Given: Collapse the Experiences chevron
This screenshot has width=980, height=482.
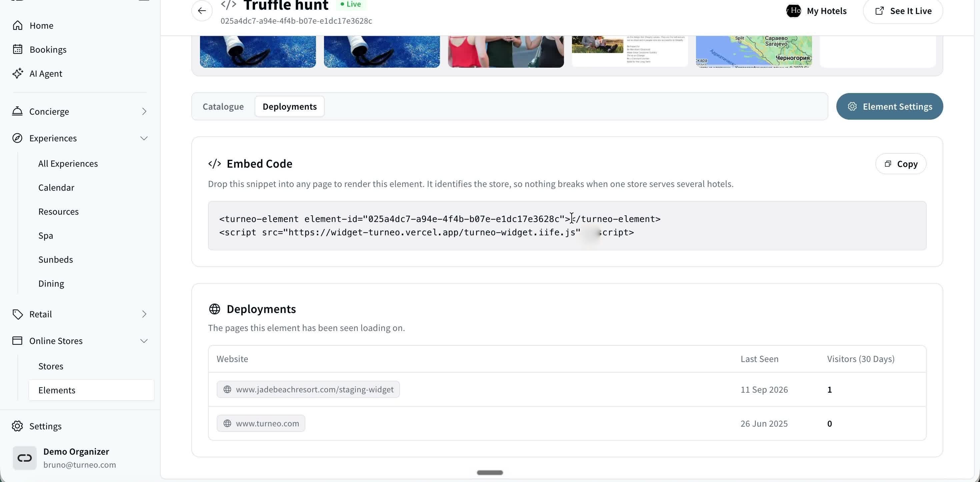Looking at the screenshot, I should [x=144, y=138].
